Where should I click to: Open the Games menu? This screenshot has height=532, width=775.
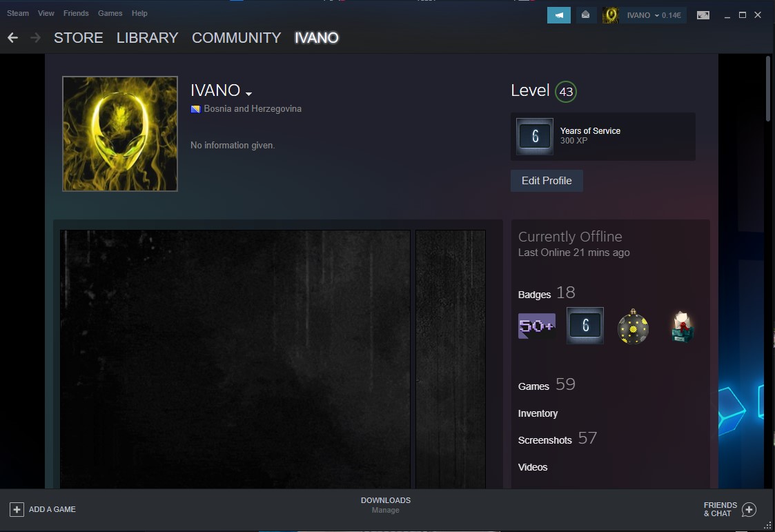[110, 13]
